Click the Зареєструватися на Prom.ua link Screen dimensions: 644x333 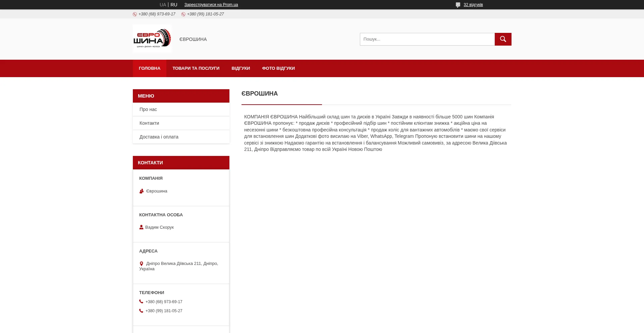(x=211, y=5)
